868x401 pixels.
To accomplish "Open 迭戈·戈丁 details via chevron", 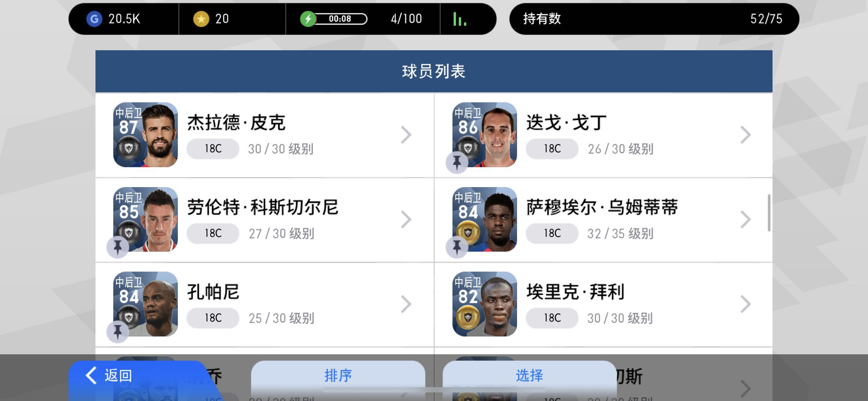I will [746, 135].
